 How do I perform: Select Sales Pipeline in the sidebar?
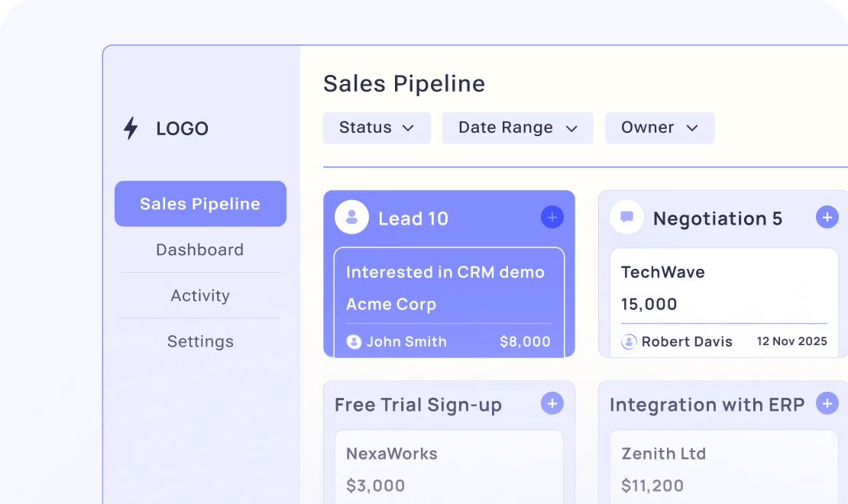(200, 204)
